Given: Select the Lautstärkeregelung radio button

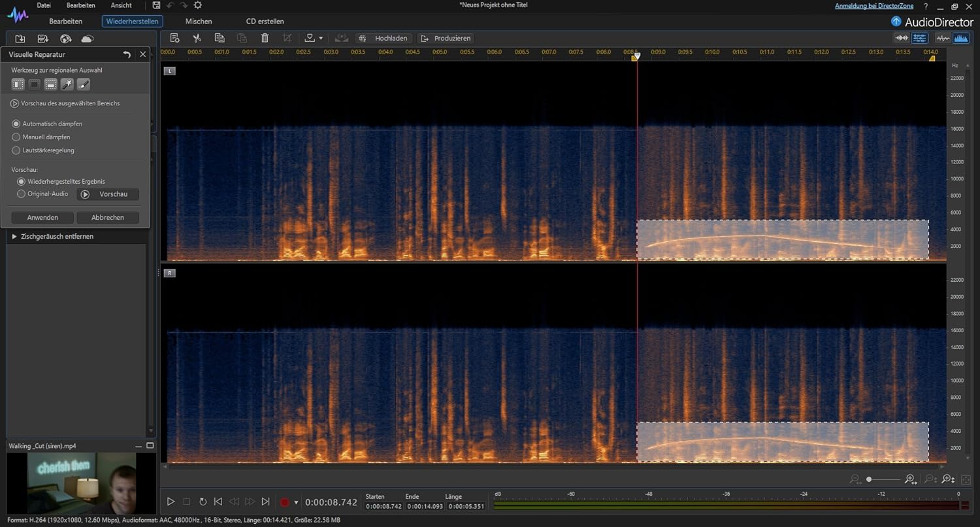Looking at the screenshot, I should coord(16,150).
